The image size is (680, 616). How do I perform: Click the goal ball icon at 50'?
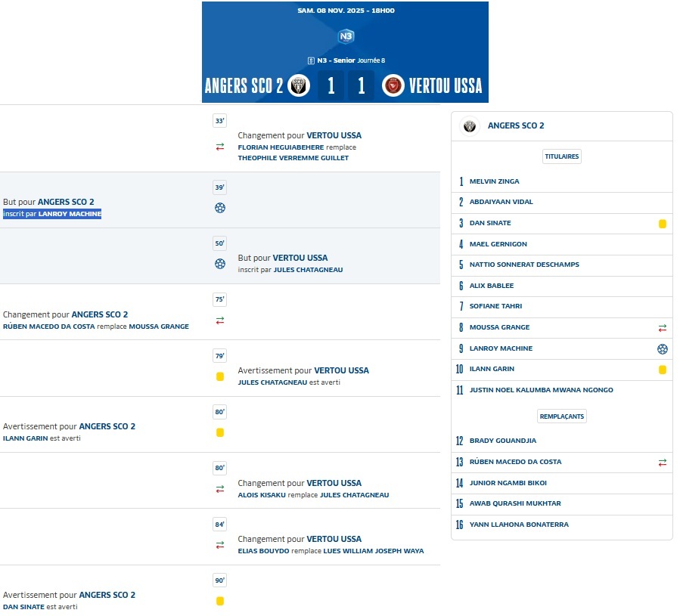[220, 264]
